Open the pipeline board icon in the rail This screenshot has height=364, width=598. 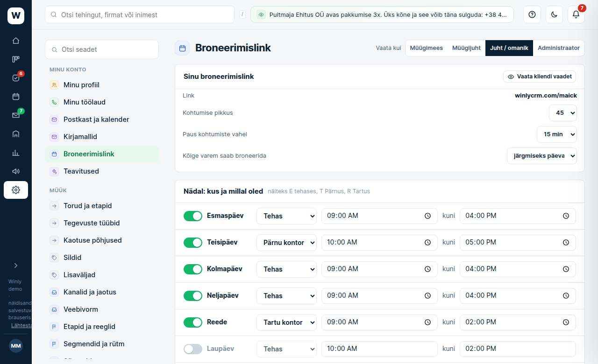[x=16, y=59]
